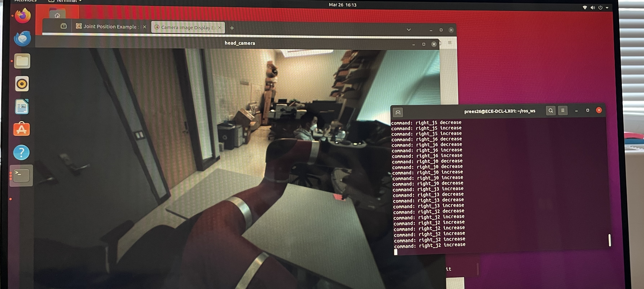Open Rhythmbox music player in dock
644x289 pixels.
22,84
